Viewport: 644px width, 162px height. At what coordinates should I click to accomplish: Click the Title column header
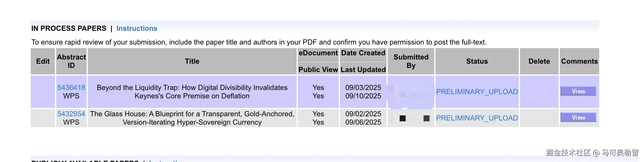(x=192, y=61)
